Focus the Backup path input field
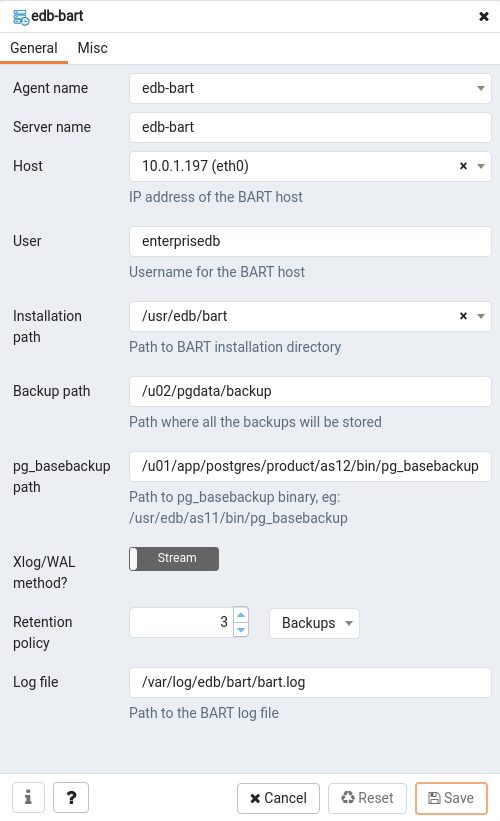500x821 pixels. pos(310,391)
